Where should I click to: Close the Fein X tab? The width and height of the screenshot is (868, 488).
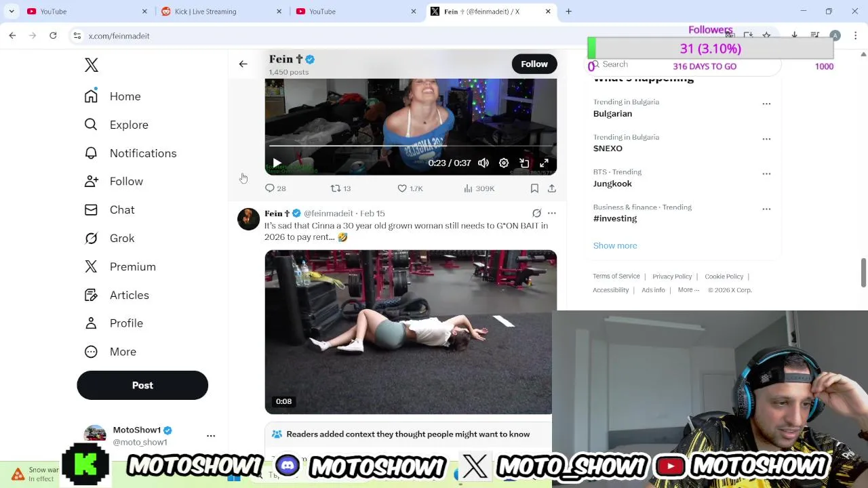pos(548,12)
